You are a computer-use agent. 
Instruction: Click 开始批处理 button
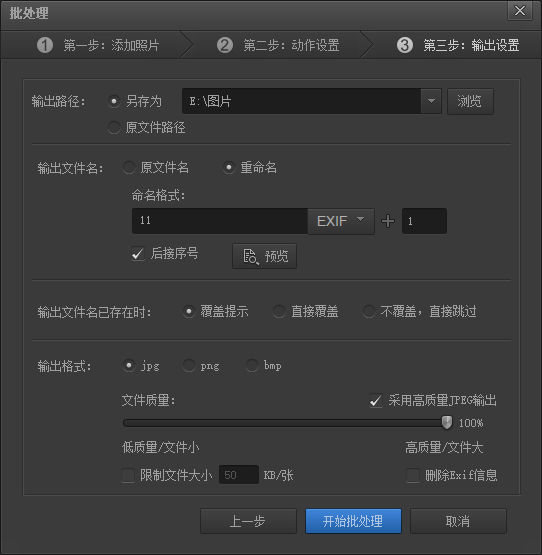click(353, 521)
